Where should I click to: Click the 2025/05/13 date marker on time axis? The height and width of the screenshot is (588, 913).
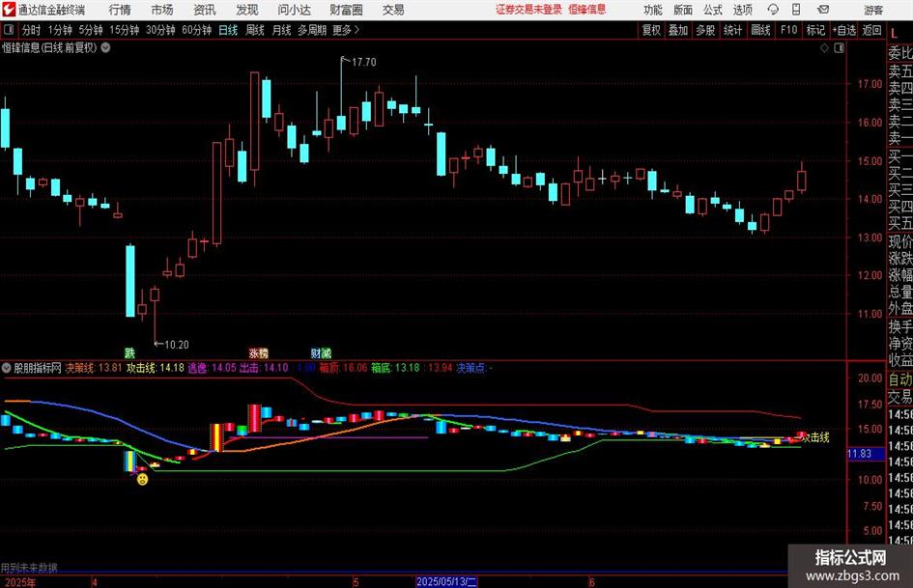[446, 581]
